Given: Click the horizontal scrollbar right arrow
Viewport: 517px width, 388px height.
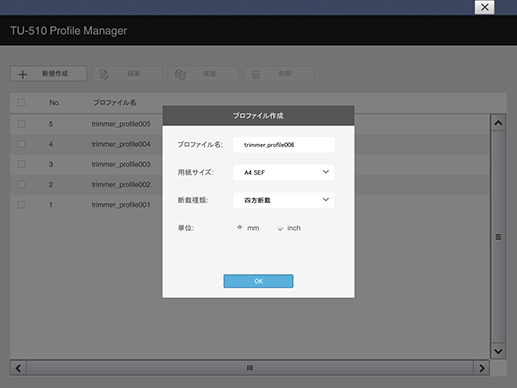Looking at the screenshot, I should pos(482,368).
